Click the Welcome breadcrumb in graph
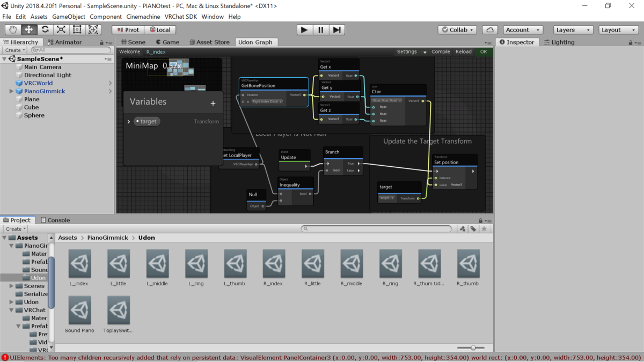644x362 pixels. click(129, 51)
